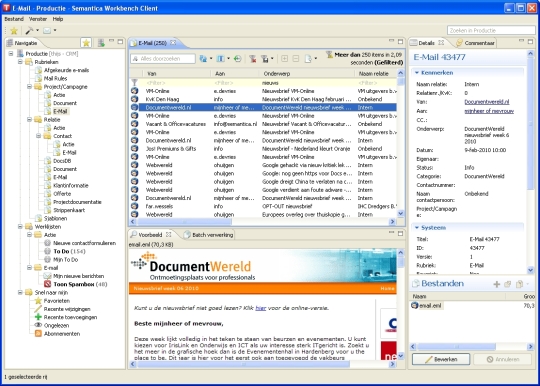Click the Bewerken button
The width and height of the screenshot is (540, 386).
pyautogui.click(x=441, y=359)
